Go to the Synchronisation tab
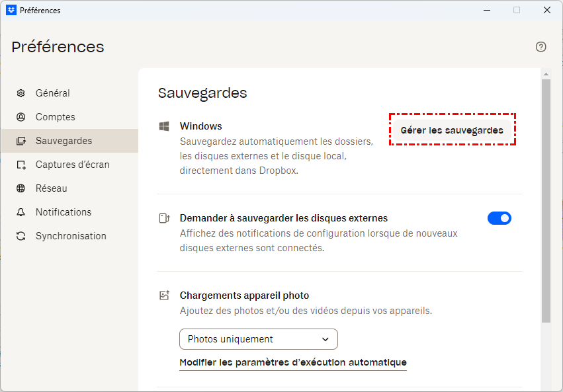This screenshot has height=392, width=563. pos(71,236)
